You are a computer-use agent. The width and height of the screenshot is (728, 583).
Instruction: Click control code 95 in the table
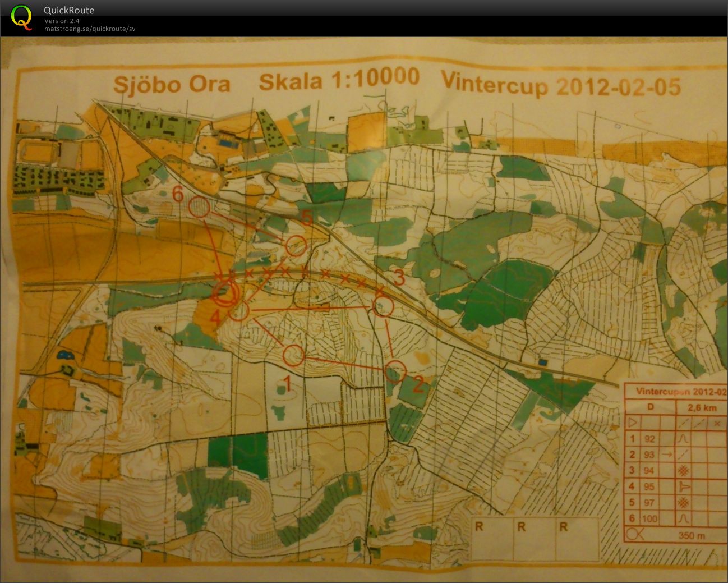[x=649, y=486]
